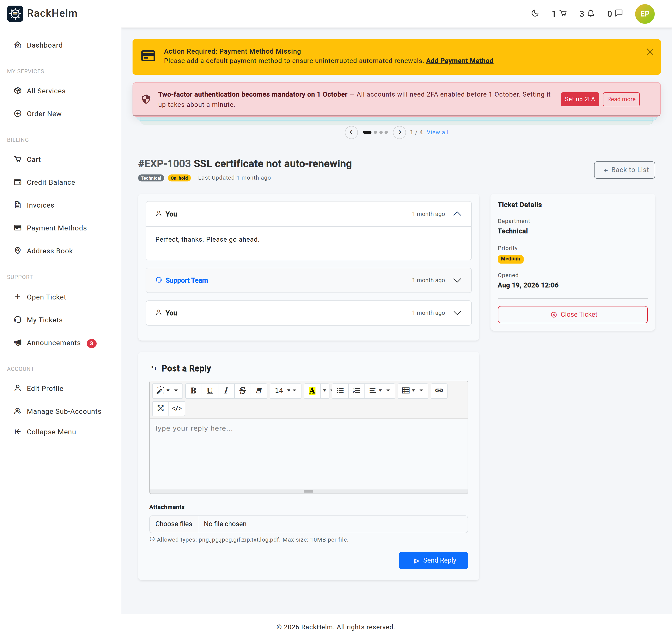
Task: Open the font size 14 dropdown
Action: click(285, 391)
